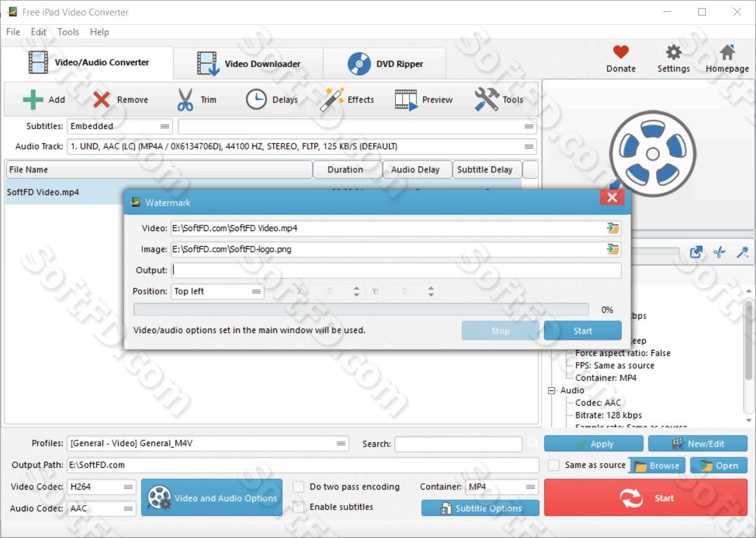Image resolution: width=756 pixels, height=538 pixels.
Task: Click the export arrow icon in preview panel
Action: pos(696,252)
